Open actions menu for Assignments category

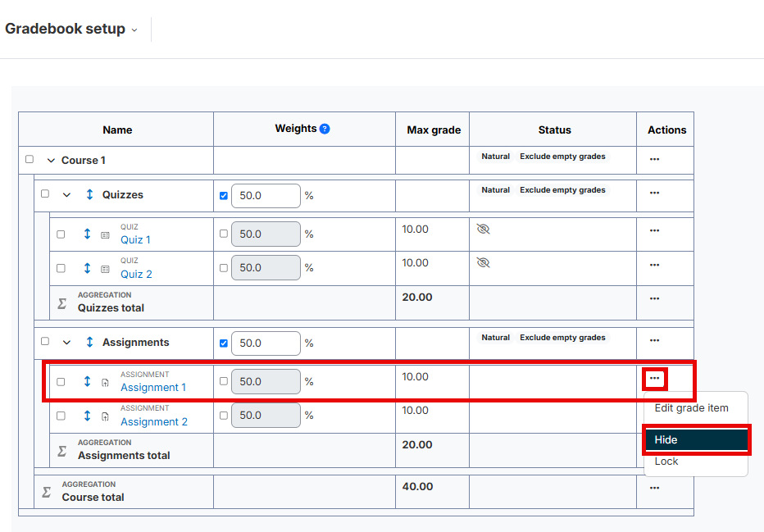[654, 340]
